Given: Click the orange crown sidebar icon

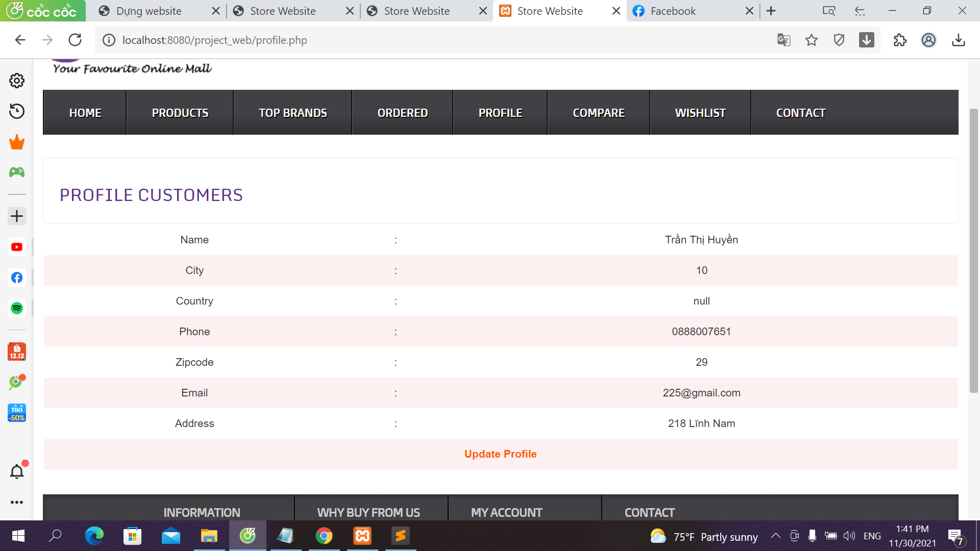Looking at the screenshot, I should point(17,142).
